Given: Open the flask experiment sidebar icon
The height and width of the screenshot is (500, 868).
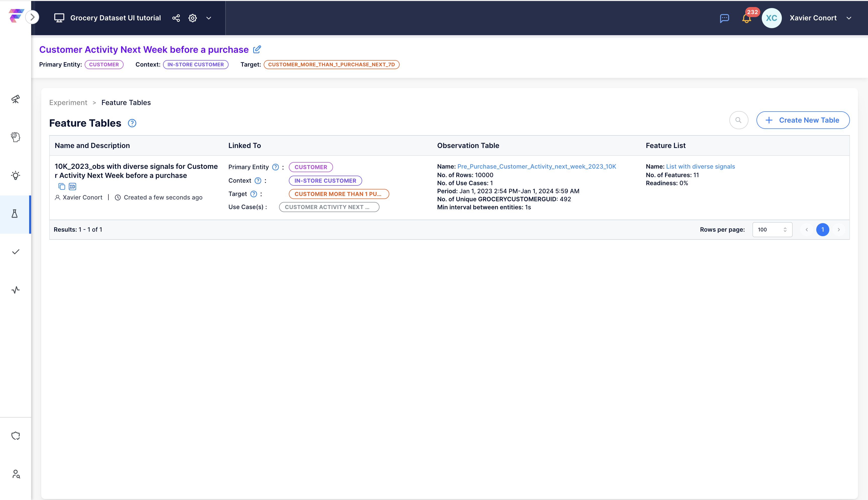Looking at the screenshot, I should click(x=15, y=214).
